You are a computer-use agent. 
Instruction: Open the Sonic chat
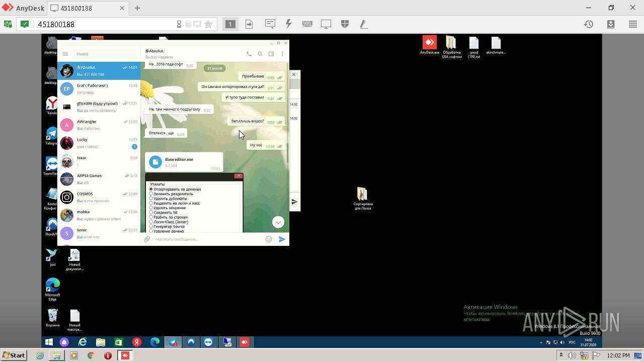[x=99, y=234]
